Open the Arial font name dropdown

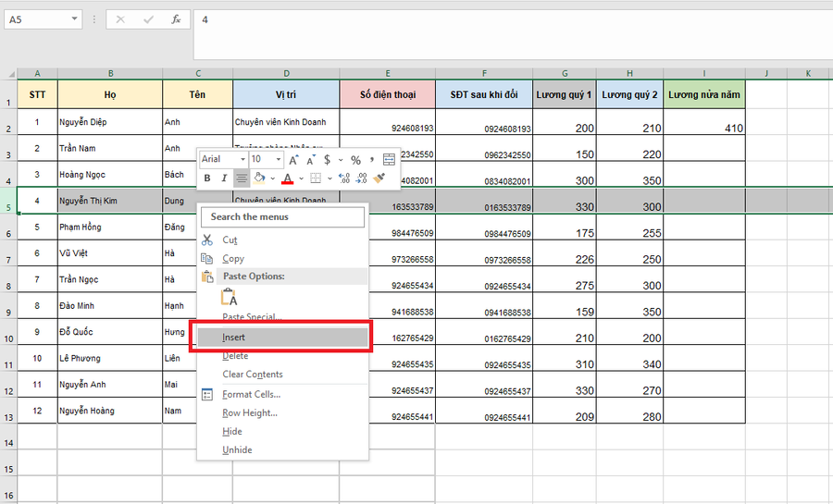pos(242,159)
